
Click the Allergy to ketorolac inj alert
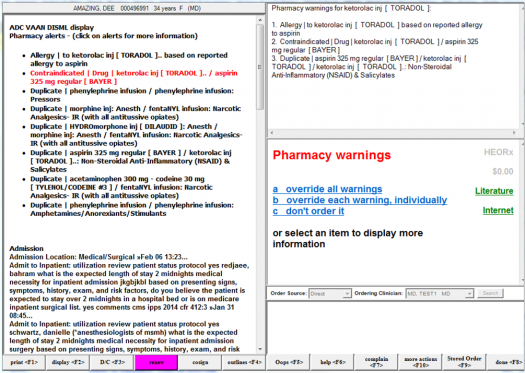[129, 59]
